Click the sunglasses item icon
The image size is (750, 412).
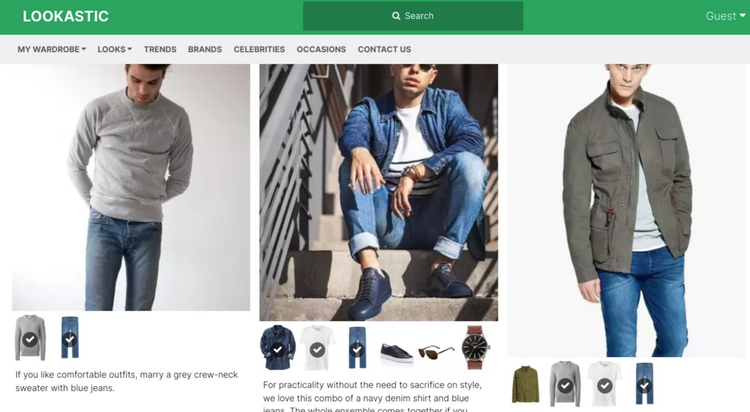tap(436, 350)
